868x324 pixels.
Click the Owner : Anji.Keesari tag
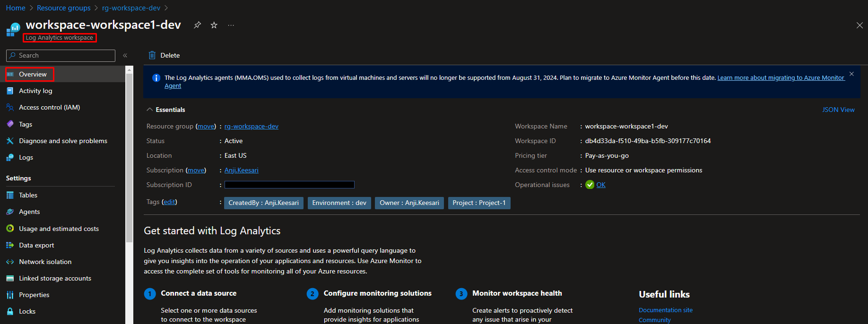(409, 203)
